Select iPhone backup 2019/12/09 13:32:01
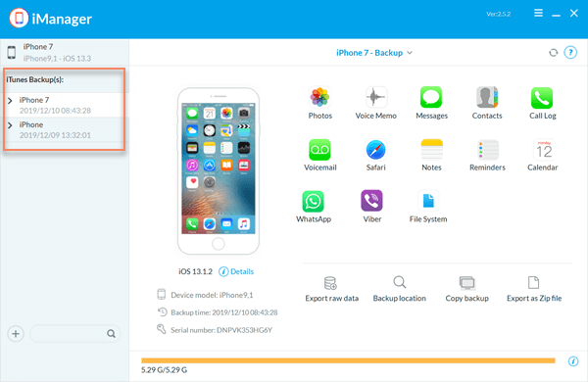588x382 pixels. point(64,129)
